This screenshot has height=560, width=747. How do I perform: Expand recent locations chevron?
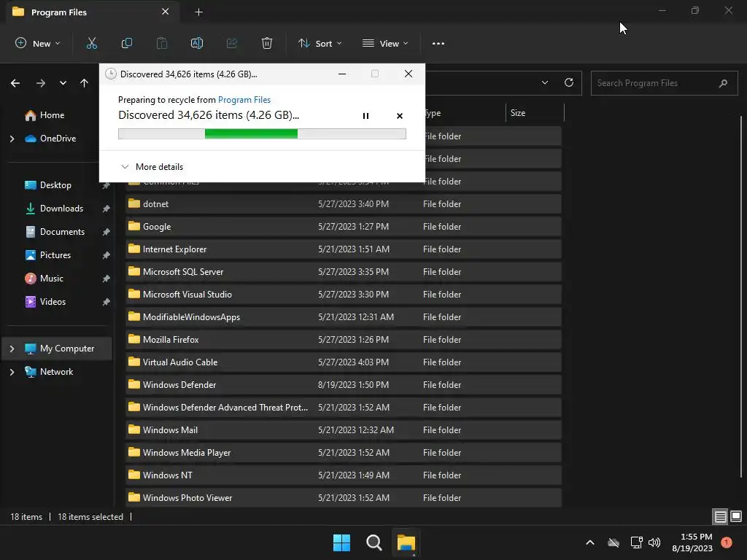(63, 83)
